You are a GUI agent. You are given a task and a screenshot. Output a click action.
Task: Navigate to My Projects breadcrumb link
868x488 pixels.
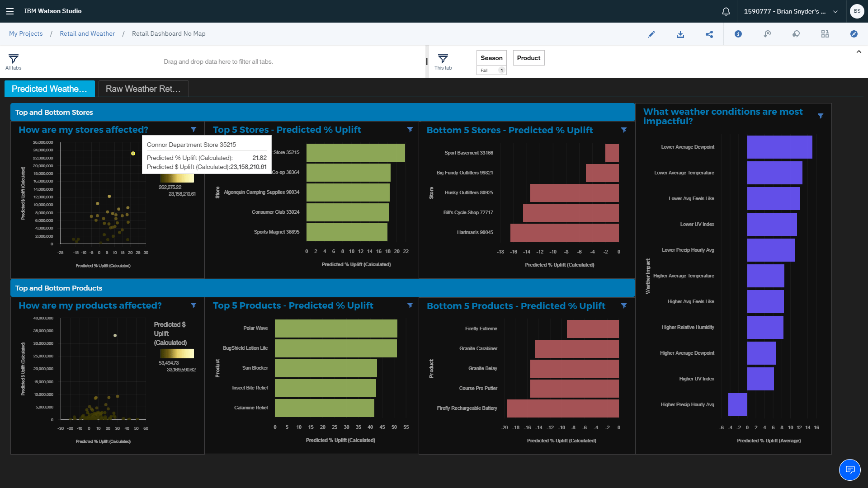click(x=26, y=33)
